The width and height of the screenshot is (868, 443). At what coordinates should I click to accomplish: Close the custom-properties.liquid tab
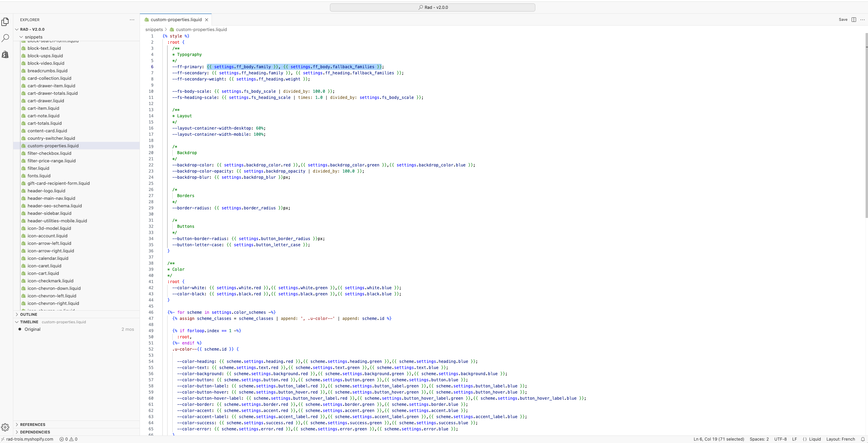(206, 20)
